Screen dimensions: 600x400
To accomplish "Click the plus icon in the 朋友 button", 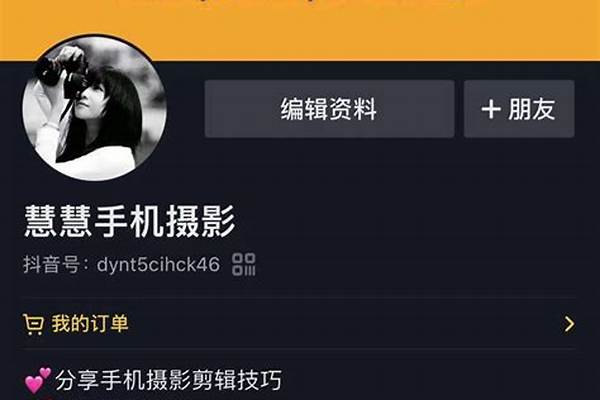I will (x=491, y=109).
